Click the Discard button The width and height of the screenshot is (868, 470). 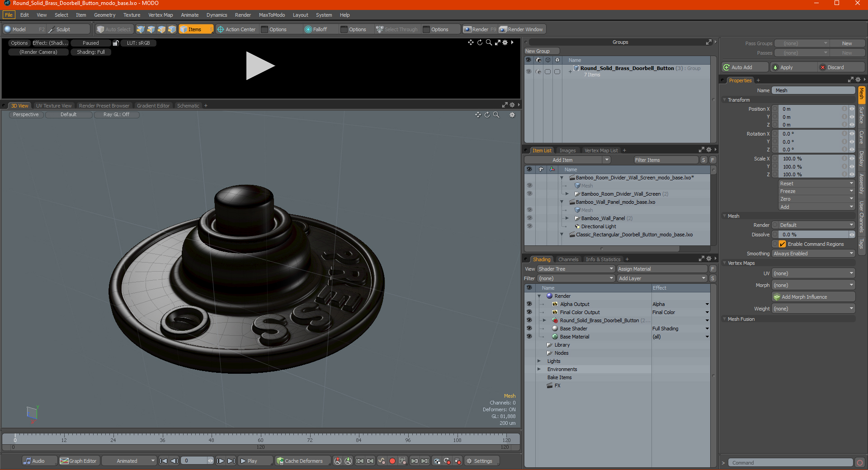pos(841,67)
